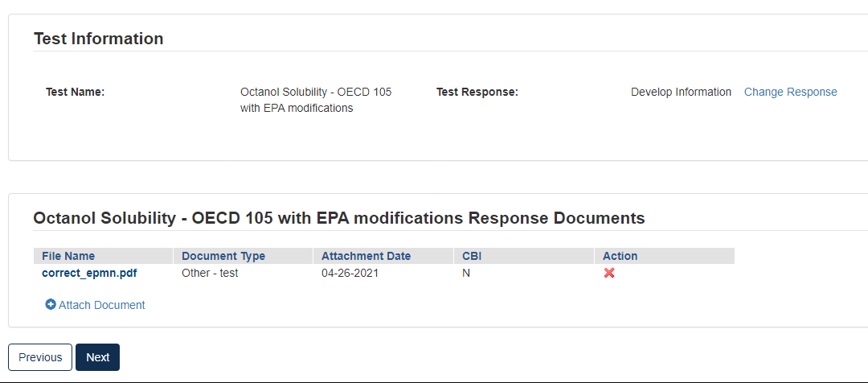Click the plus icon beside Attach Document
The image size is (868, 383).
(51, 305)
